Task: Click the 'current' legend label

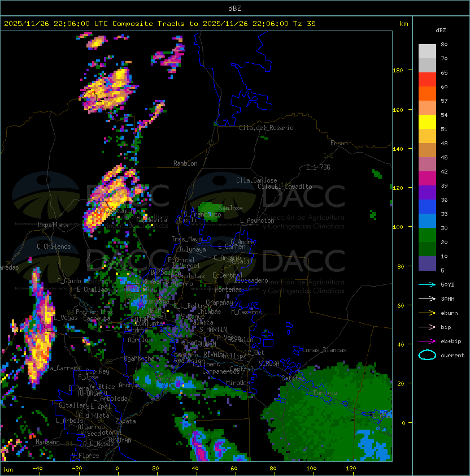Action: (452, 356)
